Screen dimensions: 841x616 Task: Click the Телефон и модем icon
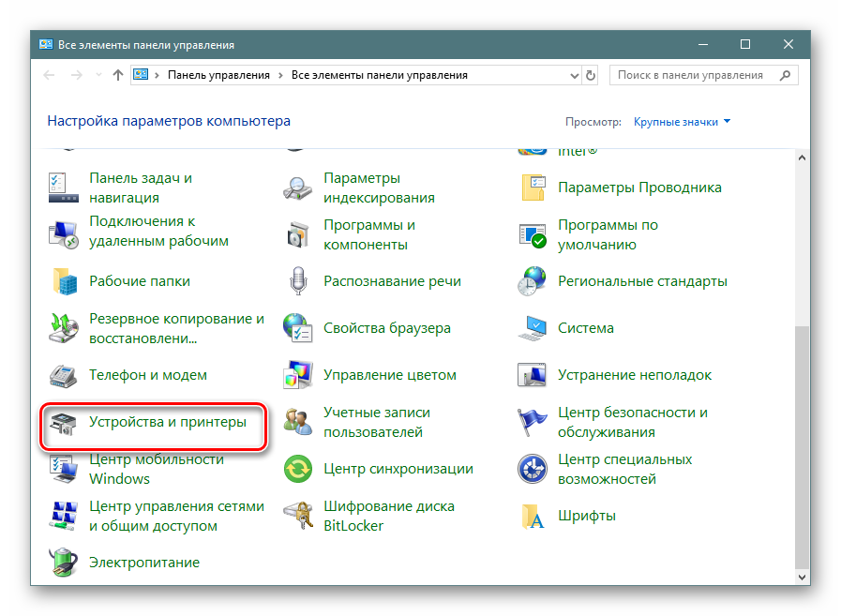click(x=65, y=375)
